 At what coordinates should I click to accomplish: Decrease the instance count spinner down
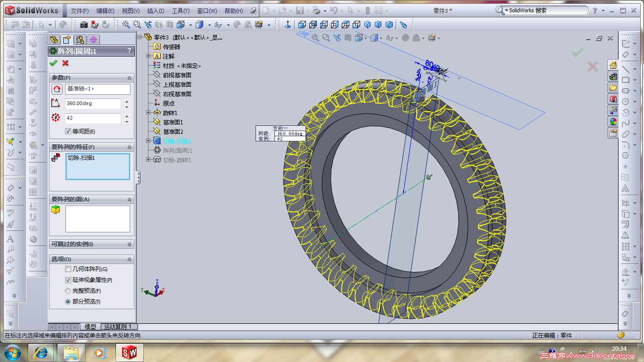click(127, 121)
